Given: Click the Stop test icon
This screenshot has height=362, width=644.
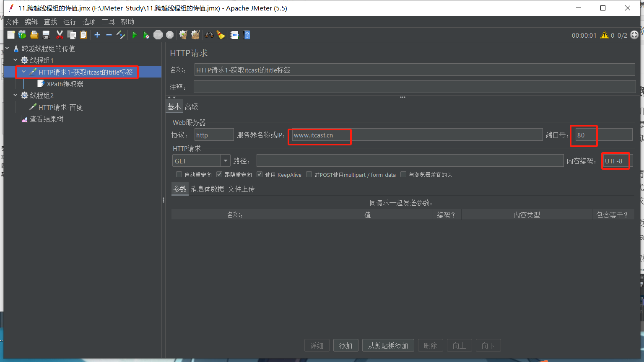Looking at the screenshot, I should coord(158,35).
